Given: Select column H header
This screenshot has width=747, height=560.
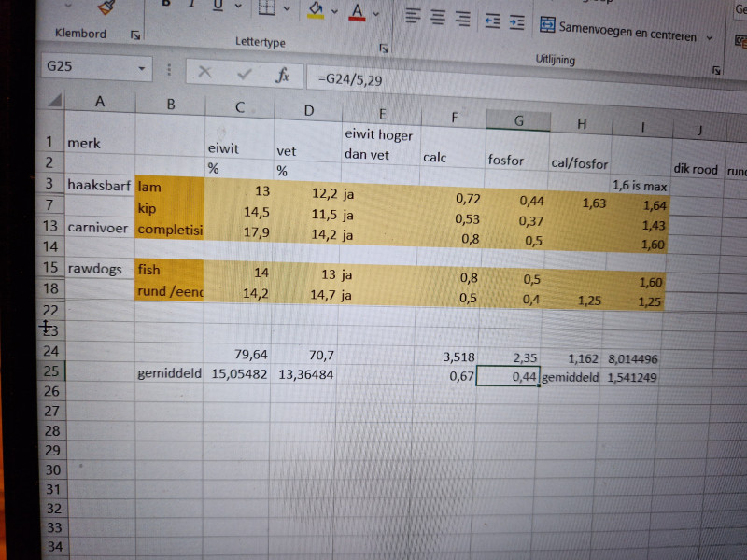Looking at the screenshot, I should tap(581, 124).
